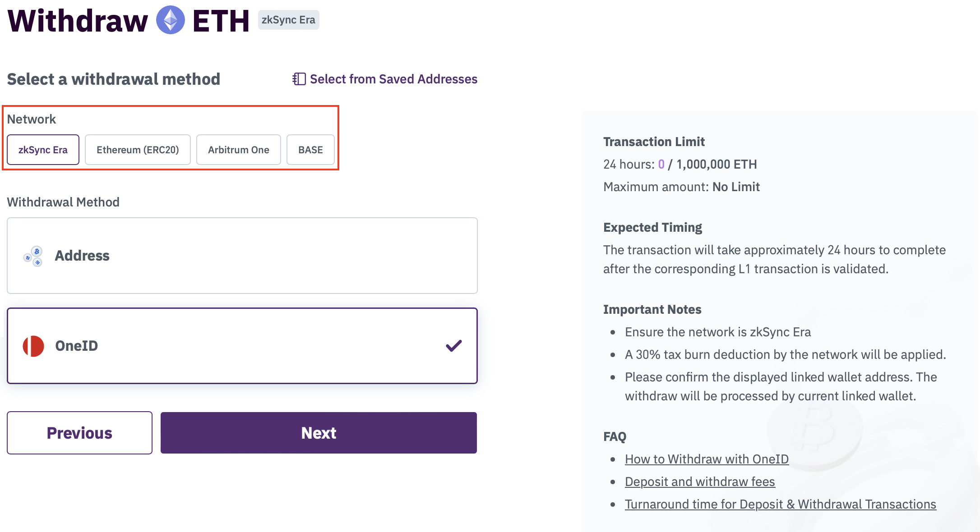Screen dimensions: 980x532
Task: Click the Ethereum diamond logo icon
Action: pos(171,20)
